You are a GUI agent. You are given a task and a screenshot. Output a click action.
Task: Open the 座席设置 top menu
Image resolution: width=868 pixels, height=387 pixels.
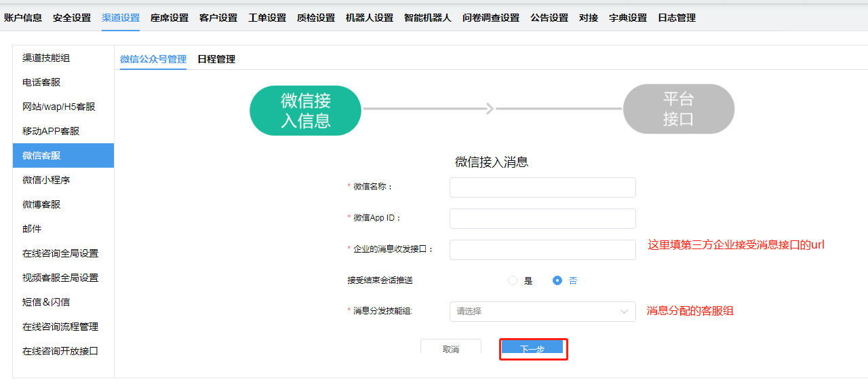(170, 18)
